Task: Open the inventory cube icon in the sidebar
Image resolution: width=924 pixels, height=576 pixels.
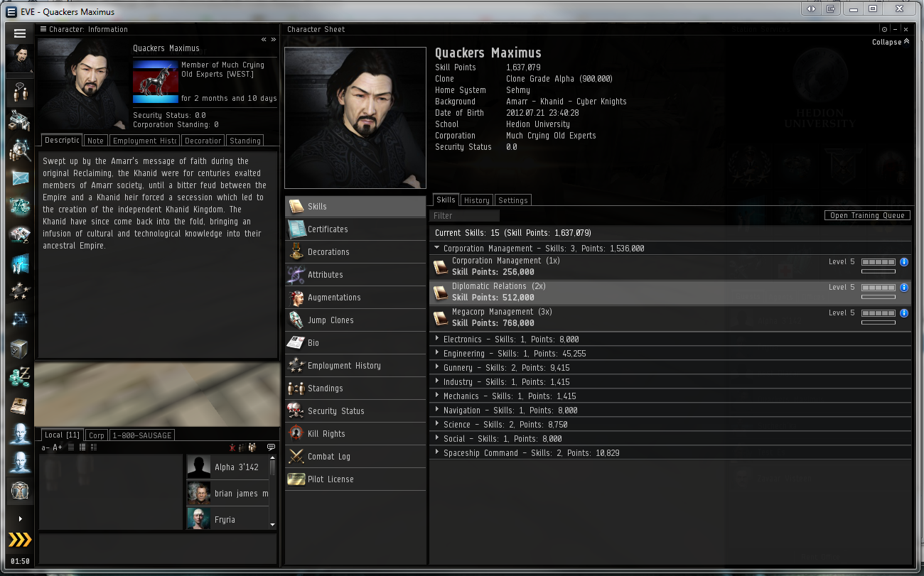Action: pyautogui.click(x=20, y=349)
